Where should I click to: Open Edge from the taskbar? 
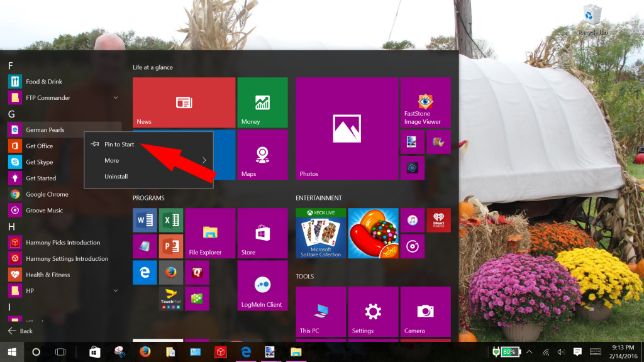tap(246, 352)
